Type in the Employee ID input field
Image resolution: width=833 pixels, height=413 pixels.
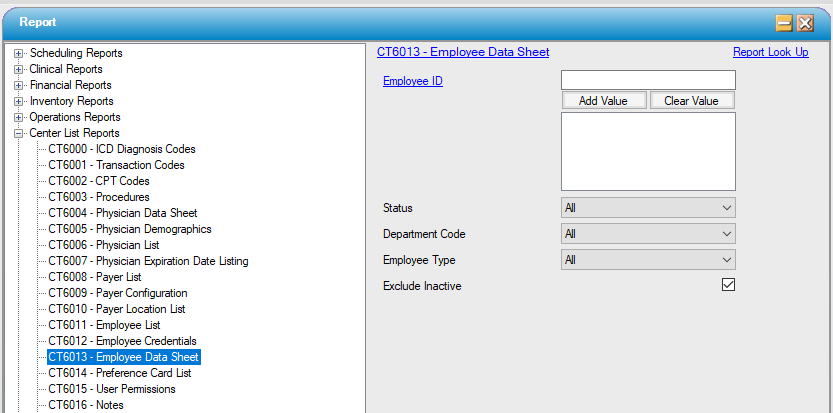(648, 80)
